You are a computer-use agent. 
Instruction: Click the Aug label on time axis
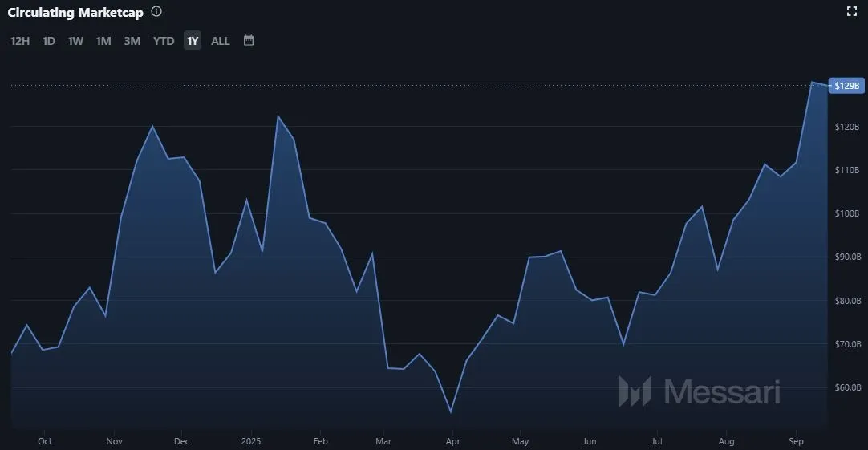point(726,441)
